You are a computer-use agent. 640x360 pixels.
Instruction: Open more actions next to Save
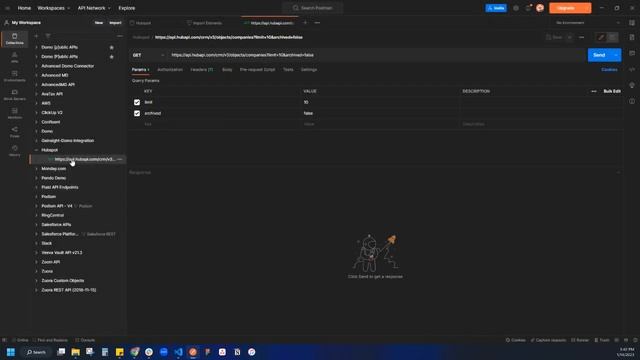click(581, 37)
